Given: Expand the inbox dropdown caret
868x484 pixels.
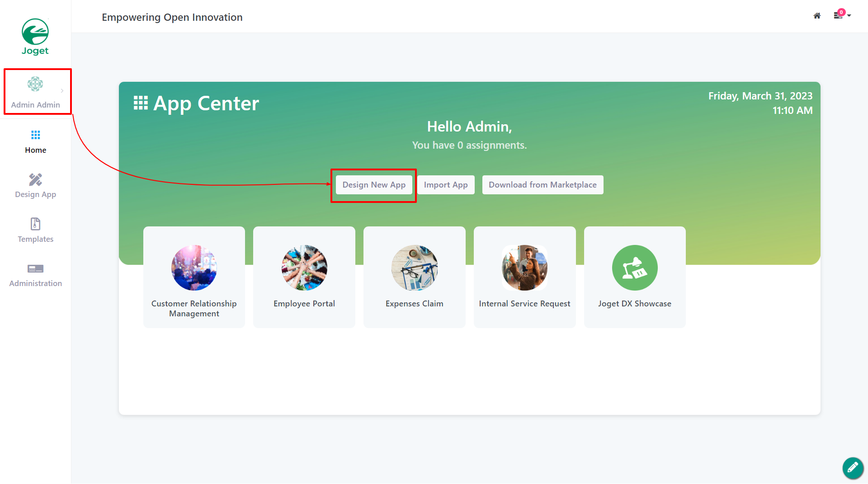Looking at the screenshot, I should [x=849, y=16].
